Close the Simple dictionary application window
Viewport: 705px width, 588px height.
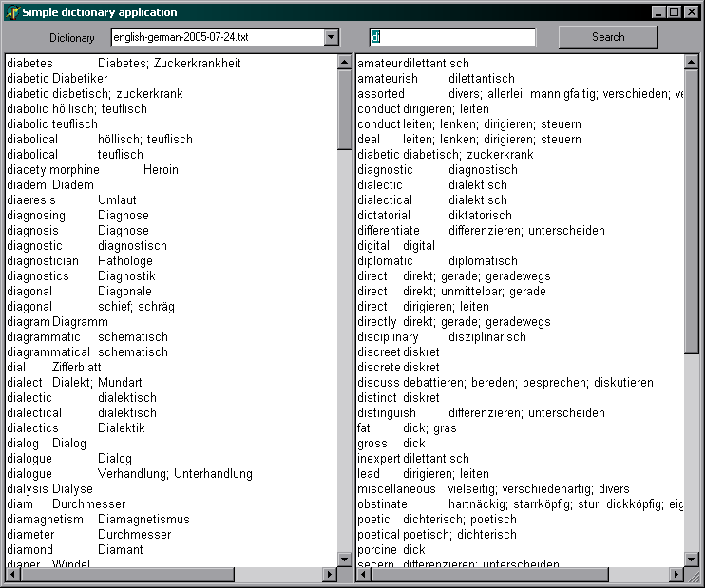pyautogui.click(x=691, y=12)
